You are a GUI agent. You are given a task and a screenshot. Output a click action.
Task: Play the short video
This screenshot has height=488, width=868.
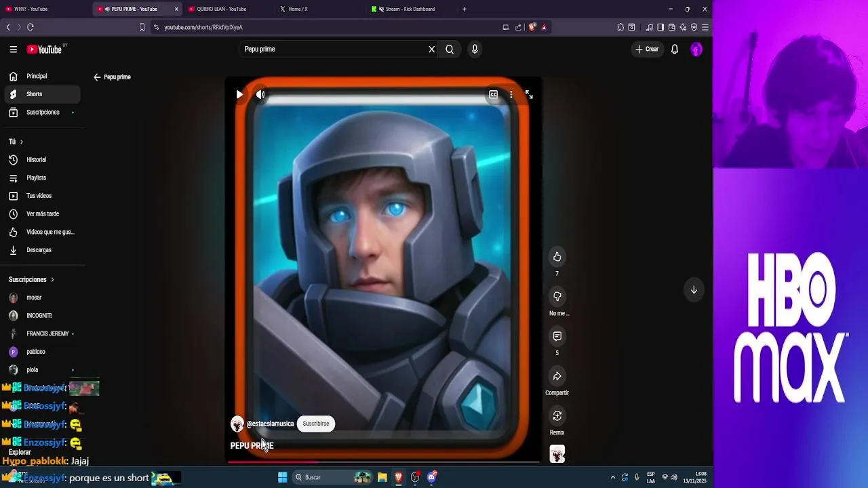(239, 95)
